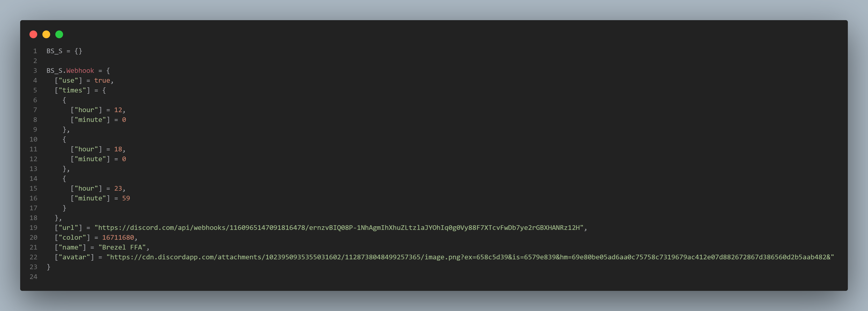
Task: Click line number 1 in gutter
Action: click(35, 51)
